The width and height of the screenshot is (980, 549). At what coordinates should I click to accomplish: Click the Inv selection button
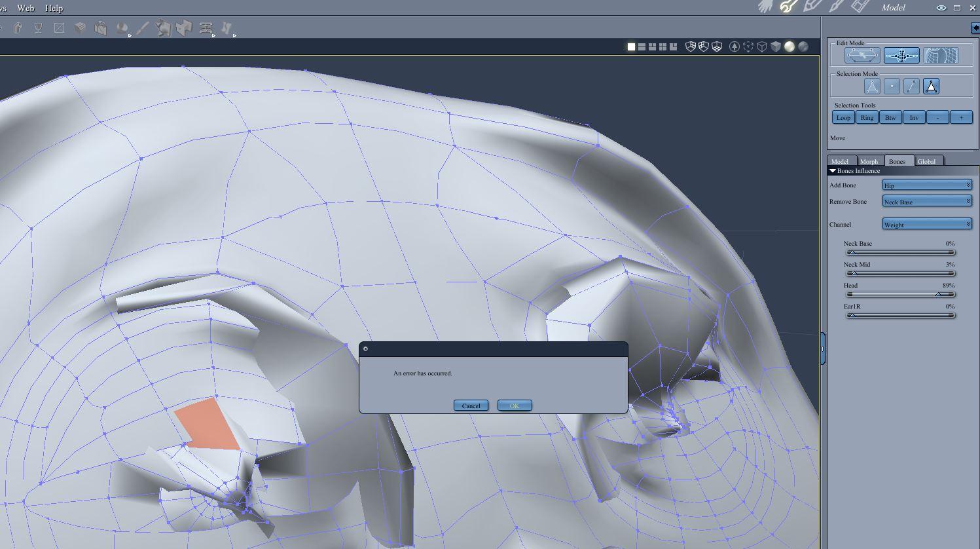(x=914, y=118)
